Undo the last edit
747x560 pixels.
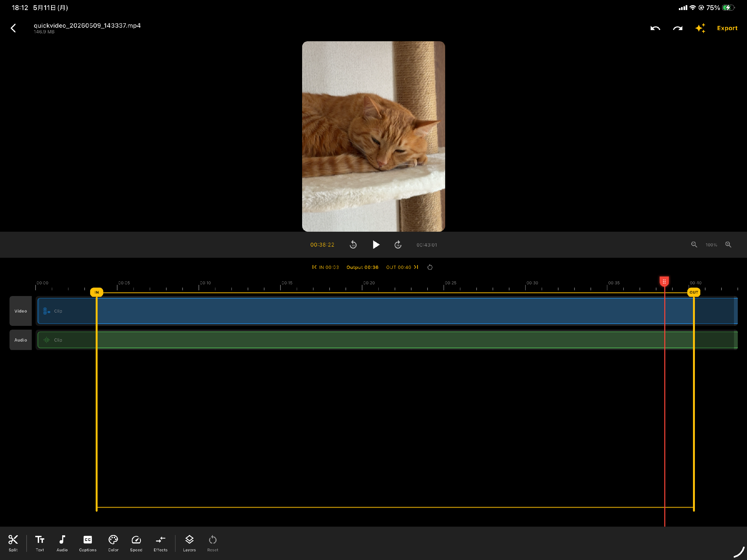[655, 28]
